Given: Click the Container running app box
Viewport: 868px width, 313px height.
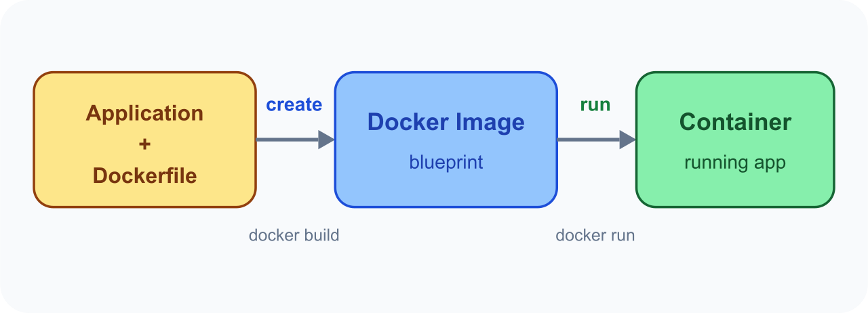Looking at the screenshot, I should coord(735,140).
